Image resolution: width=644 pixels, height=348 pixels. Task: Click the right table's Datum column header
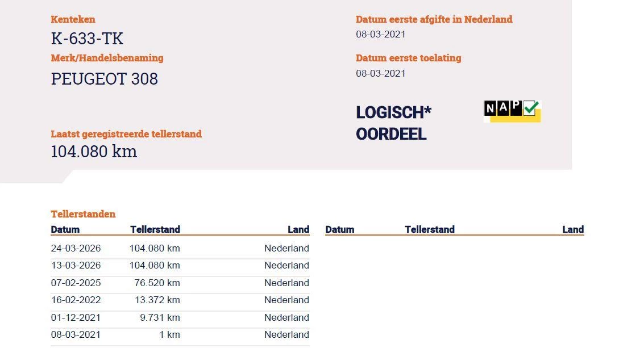point(340,229)
